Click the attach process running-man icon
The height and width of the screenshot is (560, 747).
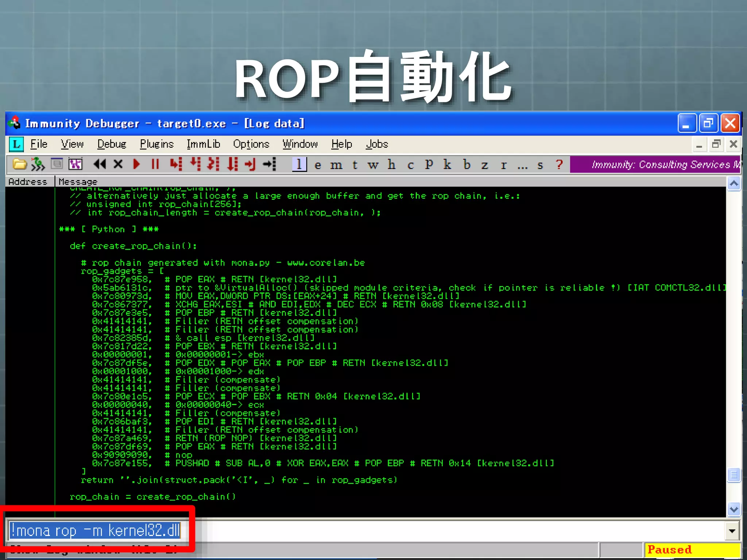(x=38, y=164)
